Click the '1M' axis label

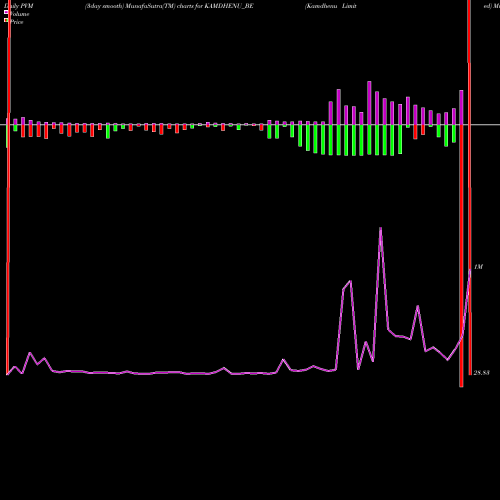(x=478, y=267)
